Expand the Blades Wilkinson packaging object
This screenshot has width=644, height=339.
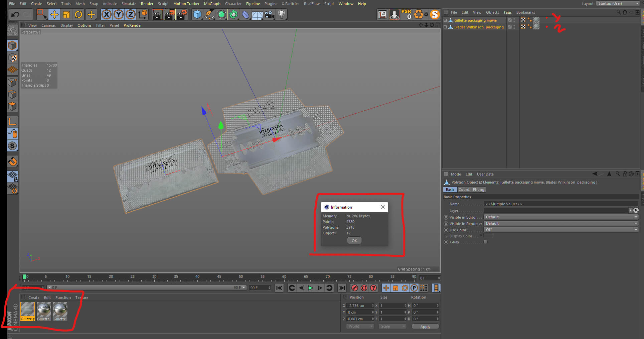click(x=445, y=27)
